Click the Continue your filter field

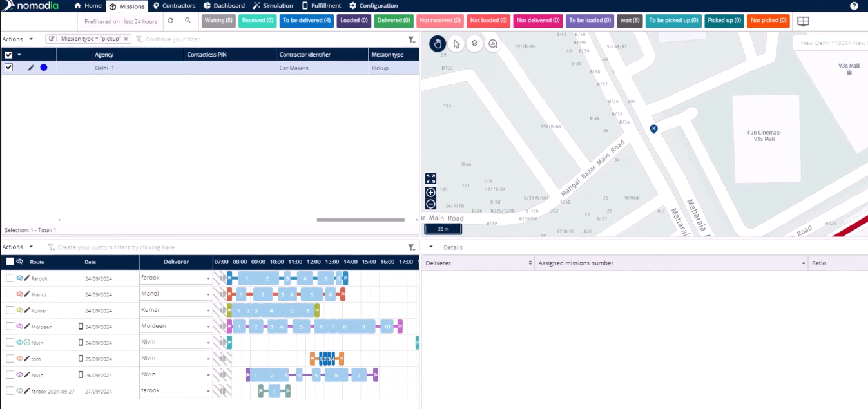click(173, 39)
